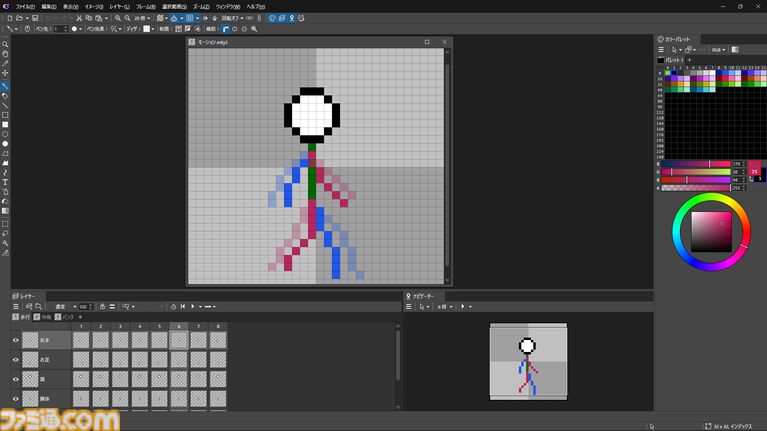The image size is (767, 431).
Task: Click the zoom-in magnifier in the top toolbar
Action: [x=118, y=18]
